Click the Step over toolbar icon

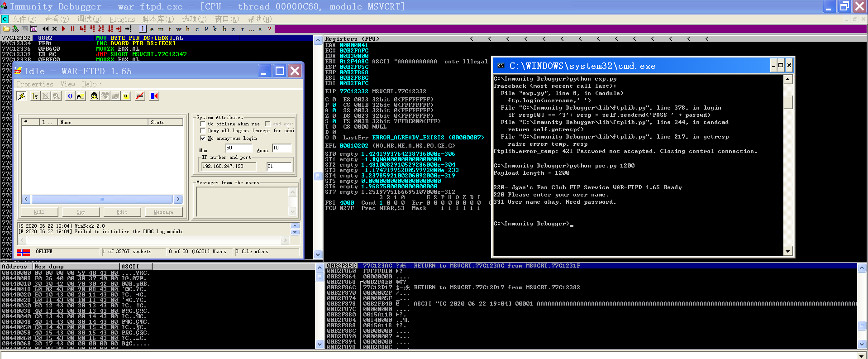(x=92, y=29)
